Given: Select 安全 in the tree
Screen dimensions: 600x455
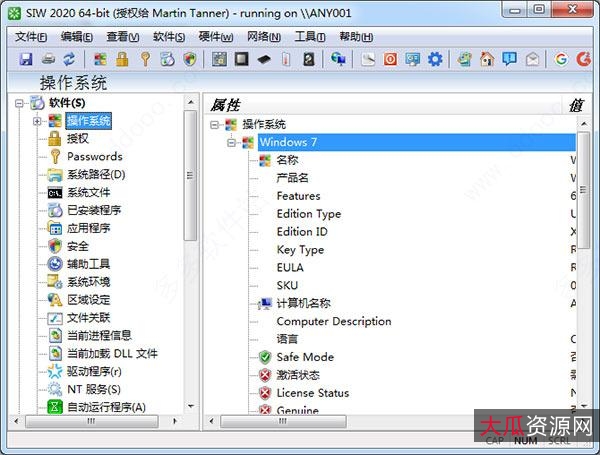Looking at the screenshot, I should 78,246.
